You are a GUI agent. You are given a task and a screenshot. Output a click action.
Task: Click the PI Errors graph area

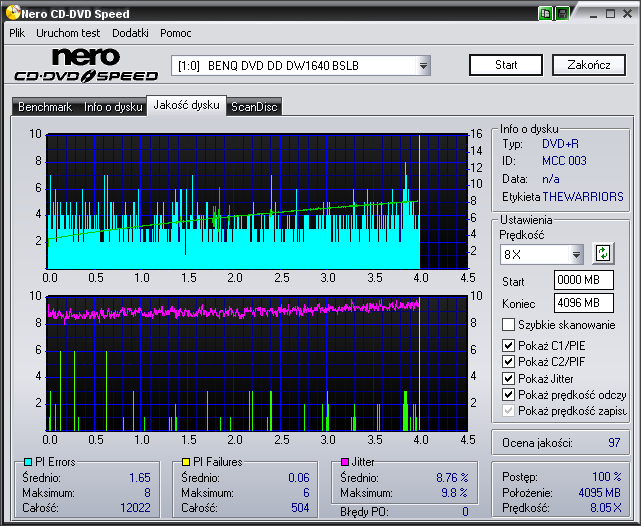[x=257, y=201]
